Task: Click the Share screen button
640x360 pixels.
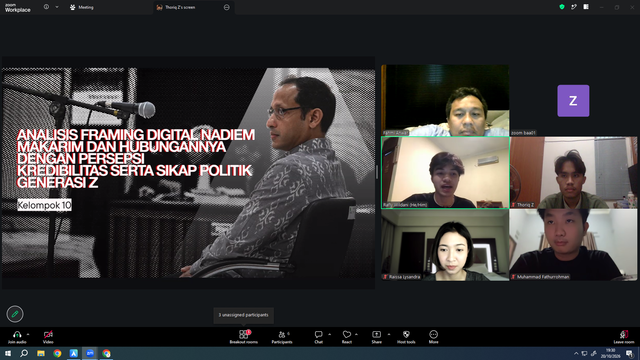Action: 376,337
